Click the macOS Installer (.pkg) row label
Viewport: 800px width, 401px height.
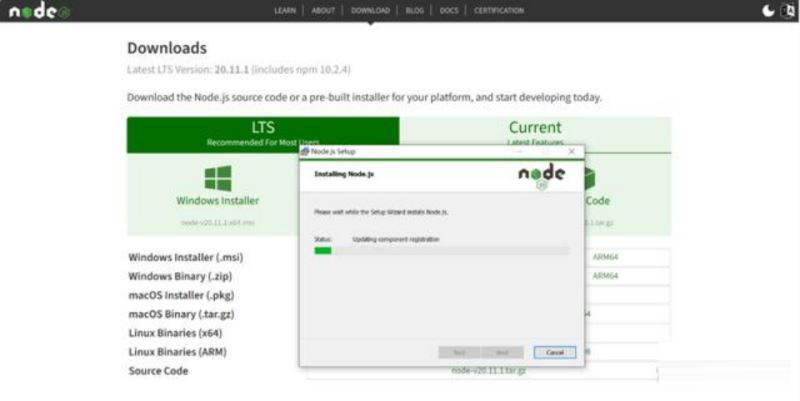181,295
